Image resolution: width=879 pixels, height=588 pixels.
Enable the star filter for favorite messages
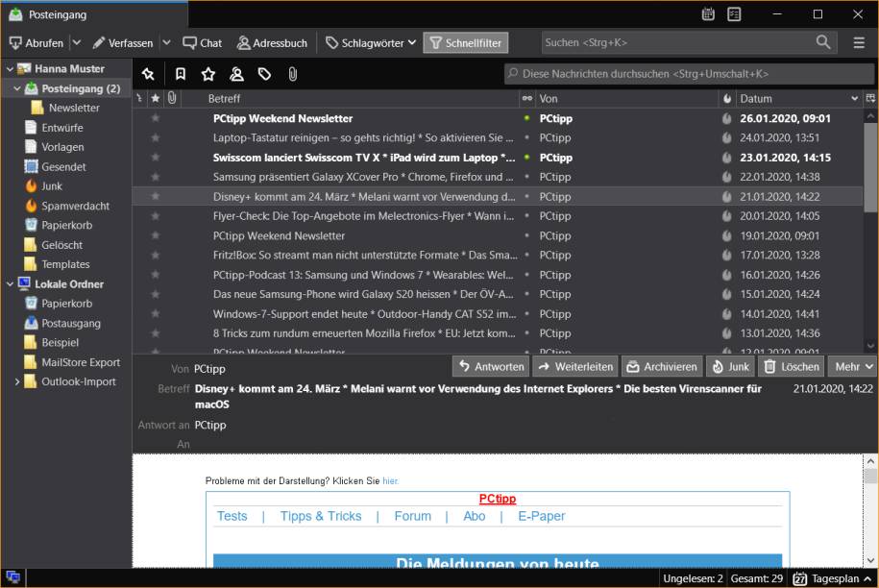click(208, 74)
